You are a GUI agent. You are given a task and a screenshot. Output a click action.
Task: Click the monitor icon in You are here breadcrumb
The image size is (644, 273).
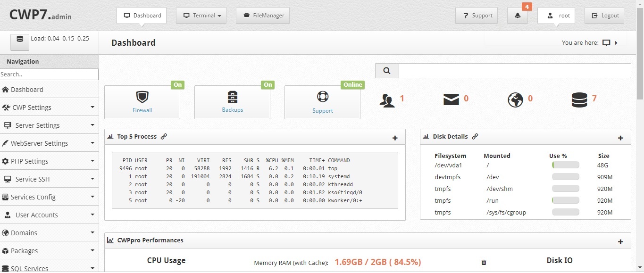pyautogui.click(x=606, y=43)
